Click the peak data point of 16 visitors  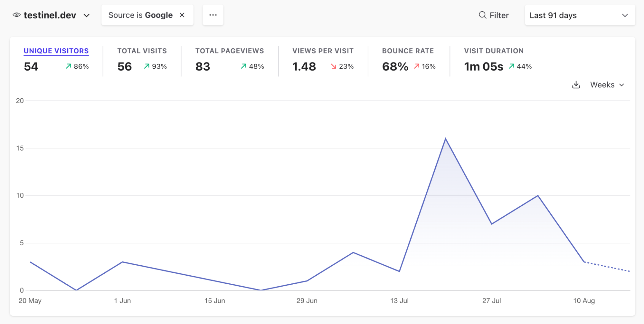(446, 139)
